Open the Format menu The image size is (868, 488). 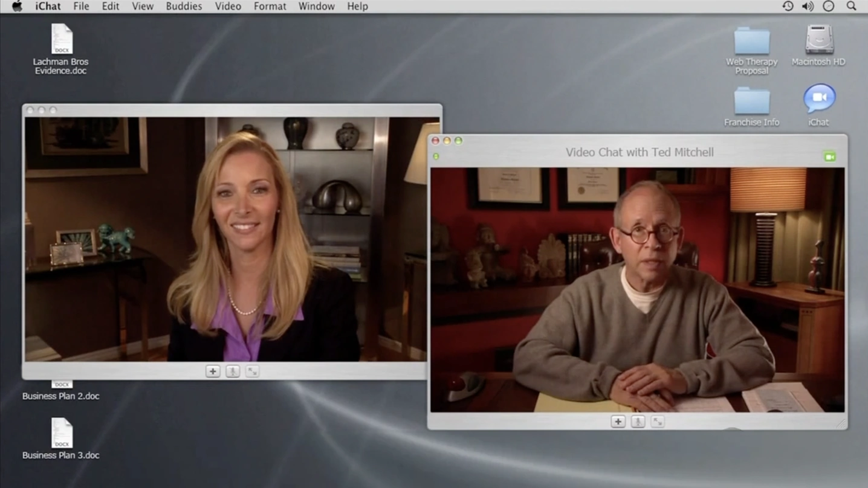click(x=270, y=7)
